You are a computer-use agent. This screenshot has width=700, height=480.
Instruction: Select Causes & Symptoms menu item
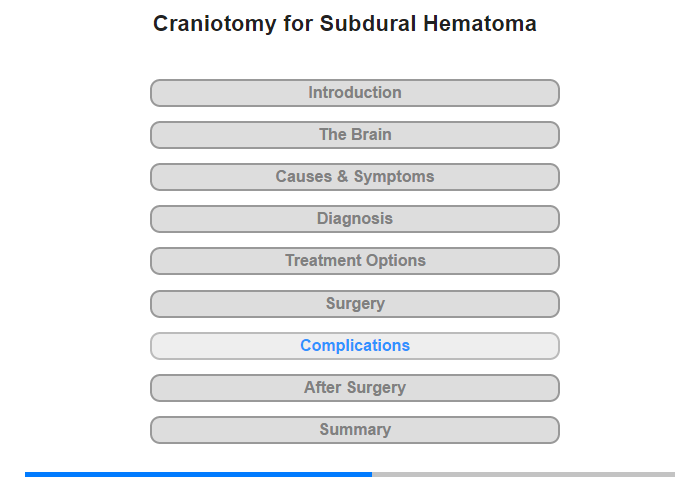coord(355,177)
